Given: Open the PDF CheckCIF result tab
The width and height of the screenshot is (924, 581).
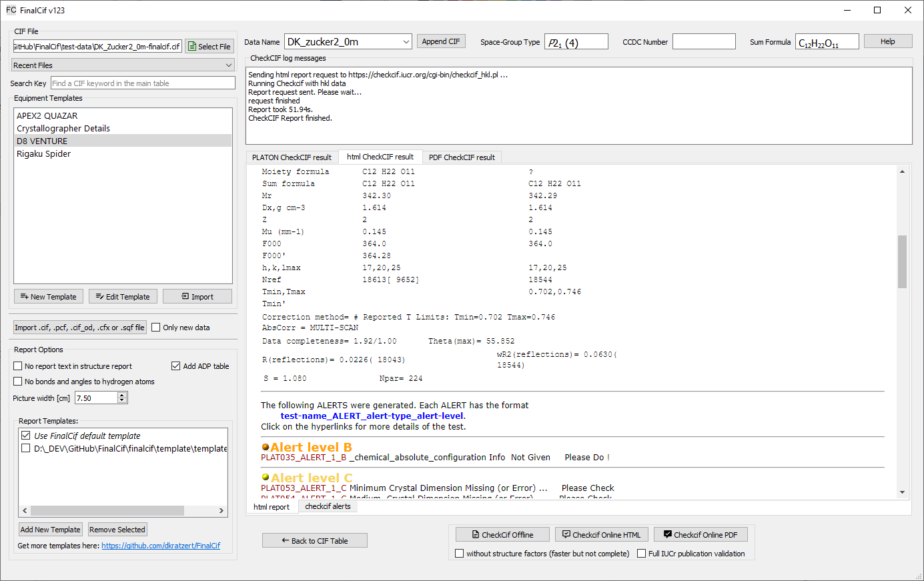Looking at the screenshot, I should pos(462,157).
